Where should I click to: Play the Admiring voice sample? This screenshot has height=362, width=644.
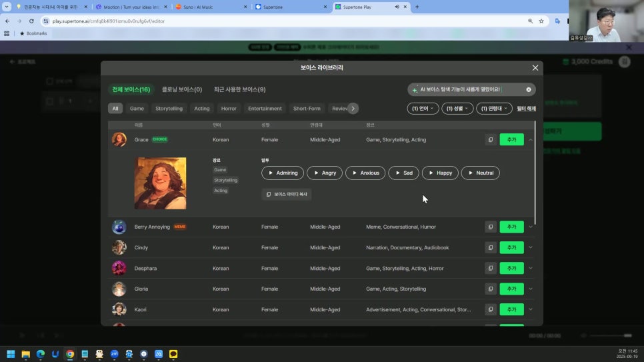283,173
